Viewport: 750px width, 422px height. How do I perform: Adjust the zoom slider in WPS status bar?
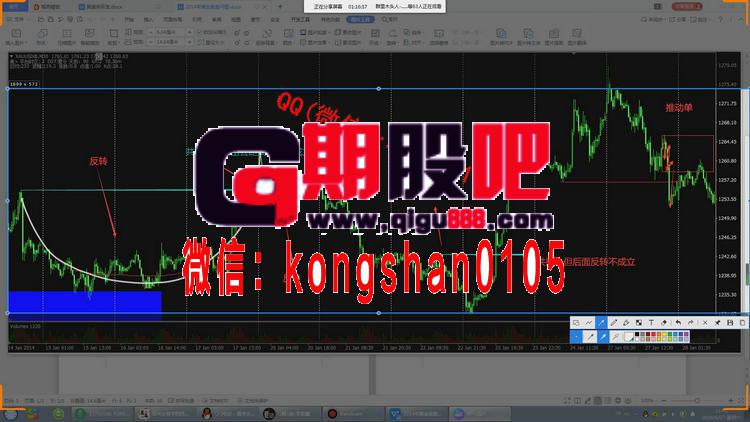click(x=697, y=401)
